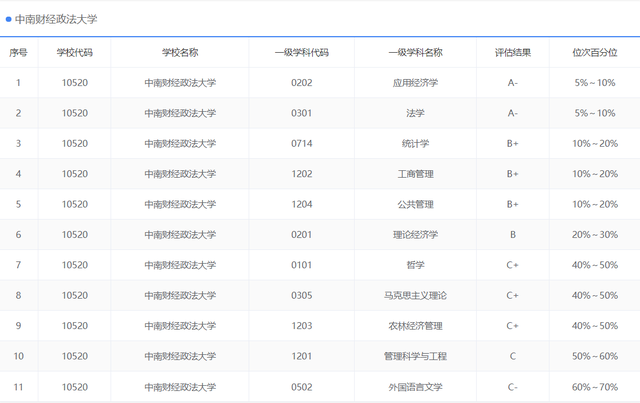This screenshot has height=403, width=640.
Task: Click 10%~20% percentile in 统计学 row
Action: pyautogui.click(x=595, y=143)
